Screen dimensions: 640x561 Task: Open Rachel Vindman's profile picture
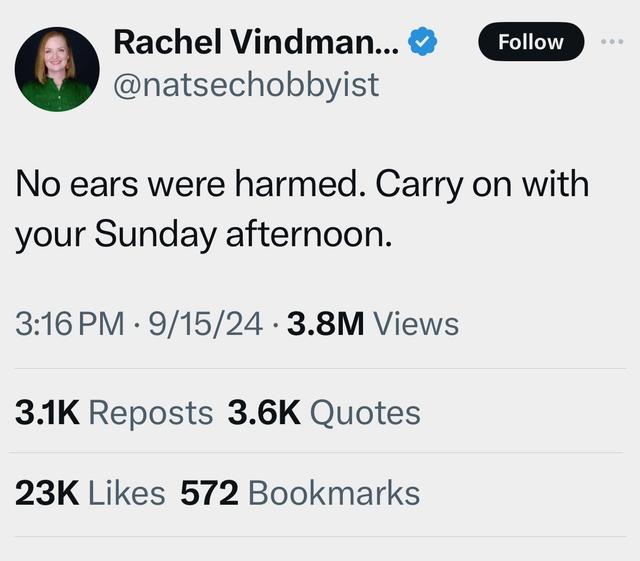tap(57, 69)
